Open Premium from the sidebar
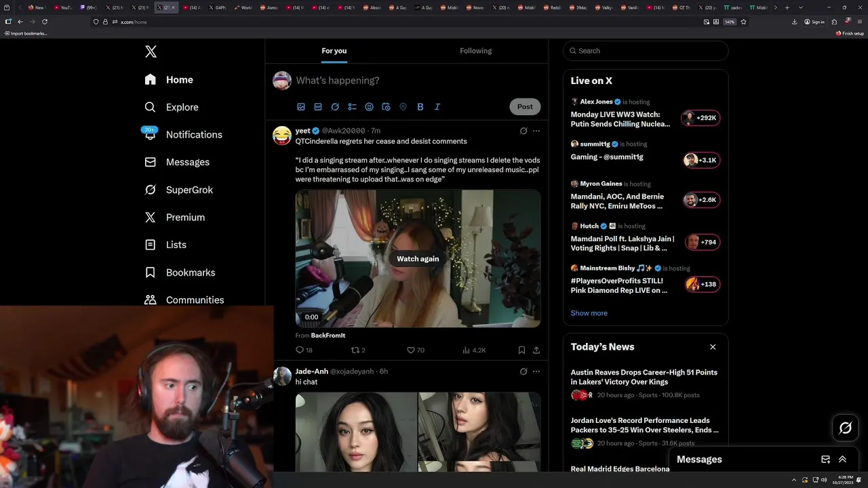Image resolution: width=868 pixels, height=488 pixels. 175,217
